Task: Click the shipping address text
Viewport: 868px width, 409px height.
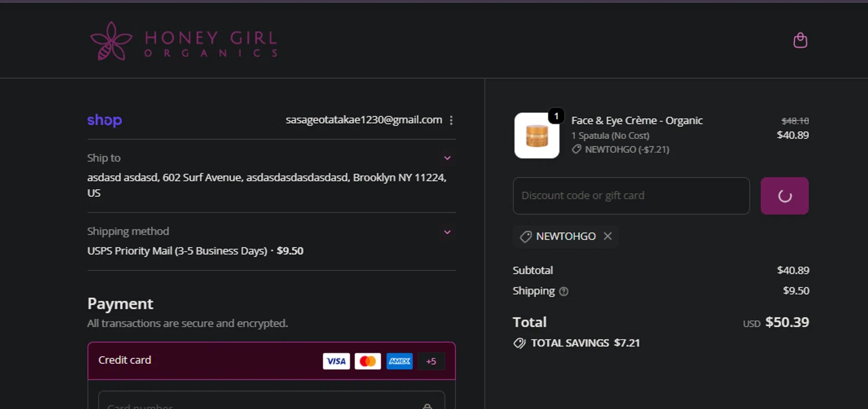Action: pyautogui.click(x=267, y=185)
